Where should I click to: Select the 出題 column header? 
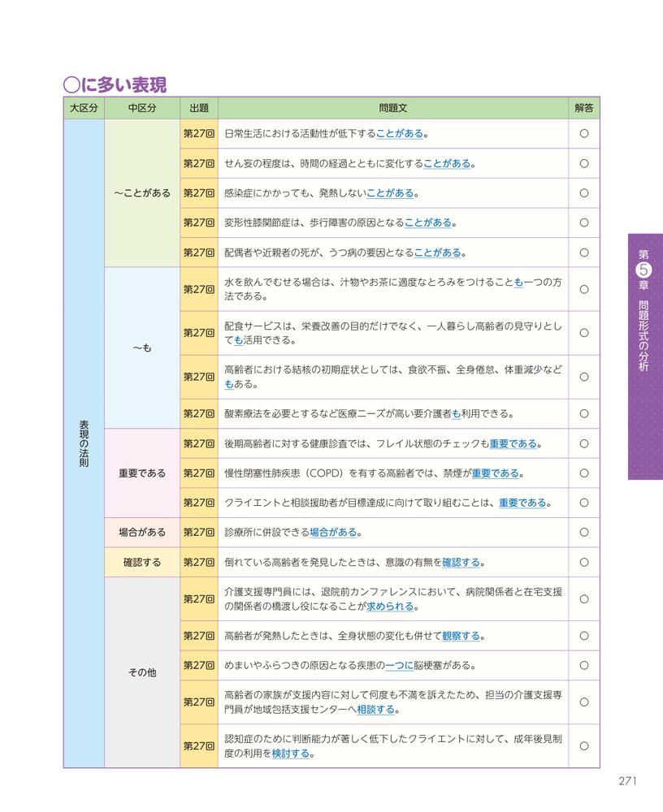click(199, 108)
